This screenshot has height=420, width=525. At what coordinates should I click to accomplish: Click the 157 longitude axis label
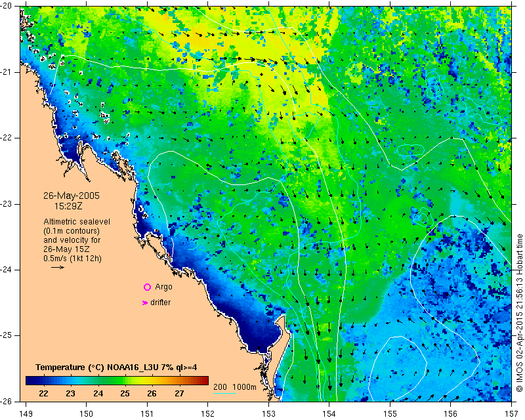[512, 414]
